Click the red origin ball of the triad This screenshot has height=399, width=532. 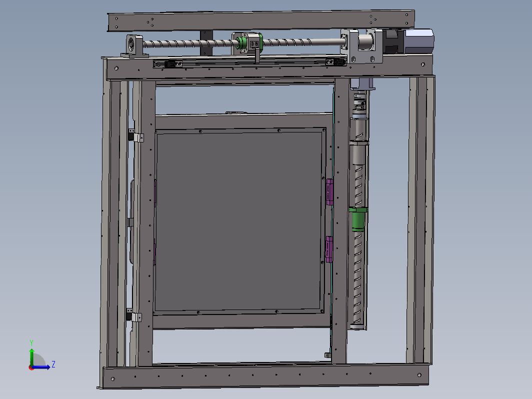coord(31,367)
